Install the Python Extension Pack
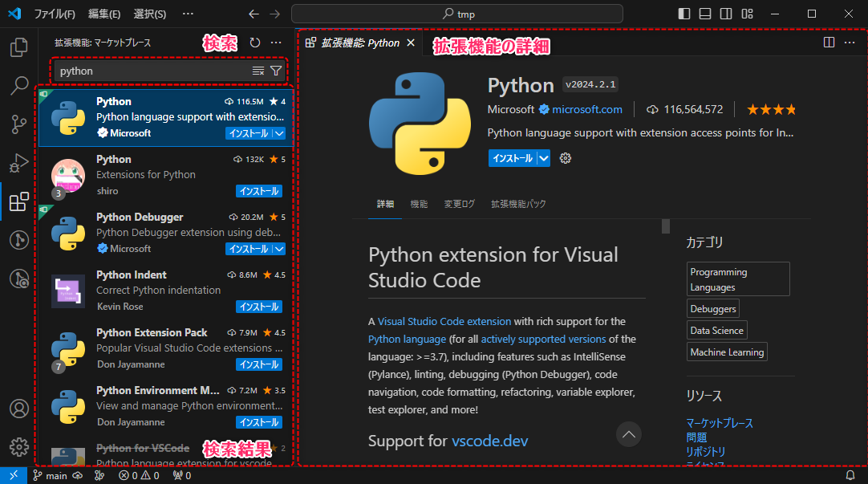The height and width of the screenshot is (484, 868). coord(259,364)
